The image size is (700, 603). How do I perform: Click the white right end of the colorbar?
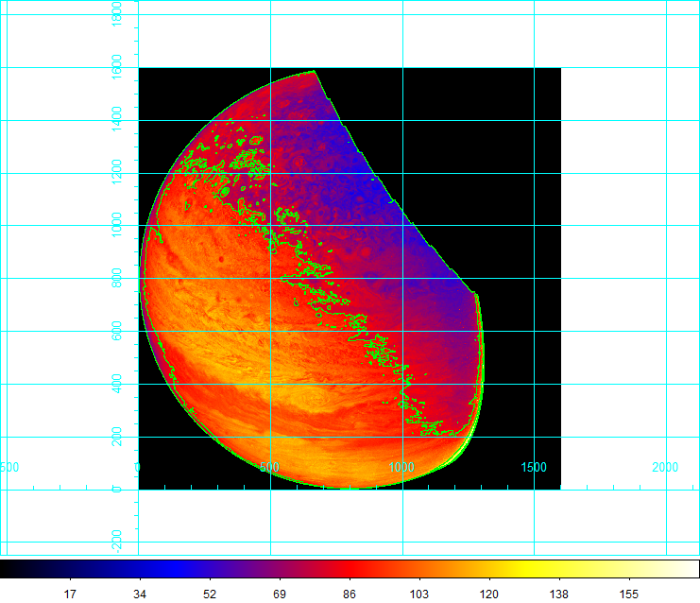(x=685, y=568)
